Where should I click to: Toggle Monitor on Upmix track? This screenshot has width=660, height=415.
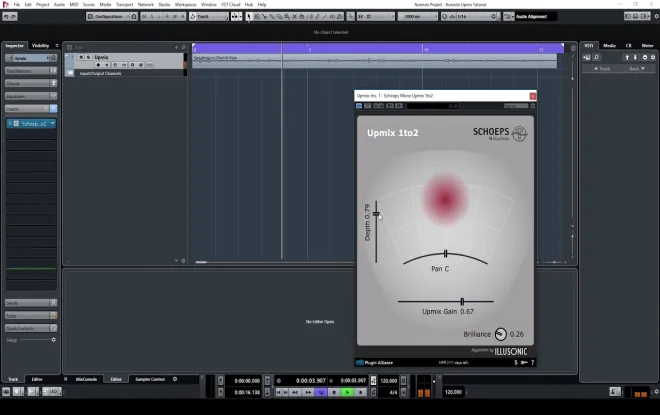point(107,65)
